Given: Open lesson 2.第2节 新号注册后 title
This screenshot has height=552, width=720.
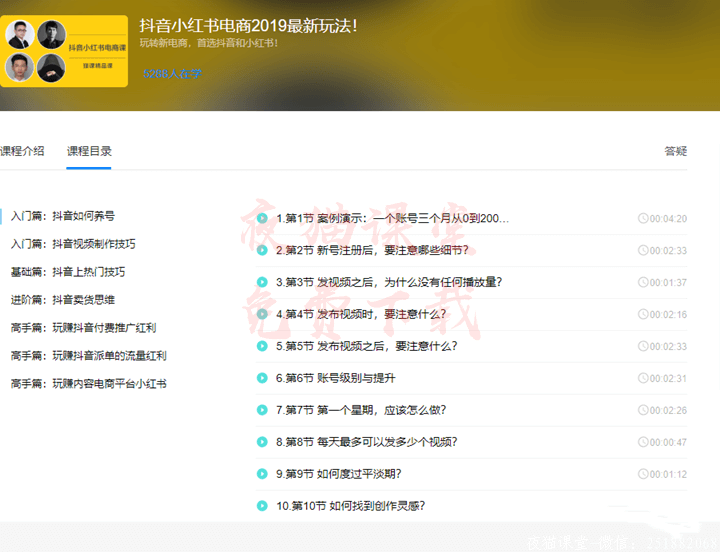Looking at the screenshot, I should [x=372, y=250].
